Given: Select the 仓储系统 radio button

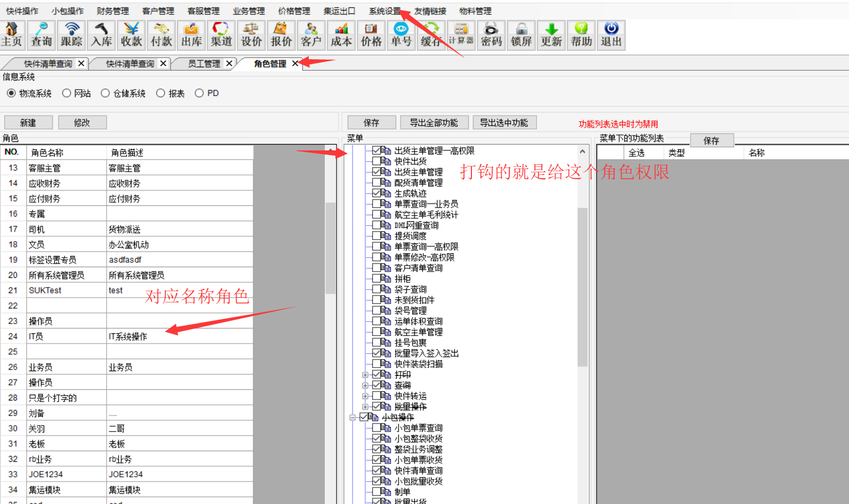Looking at the screenshot, I should coord(106,93).
